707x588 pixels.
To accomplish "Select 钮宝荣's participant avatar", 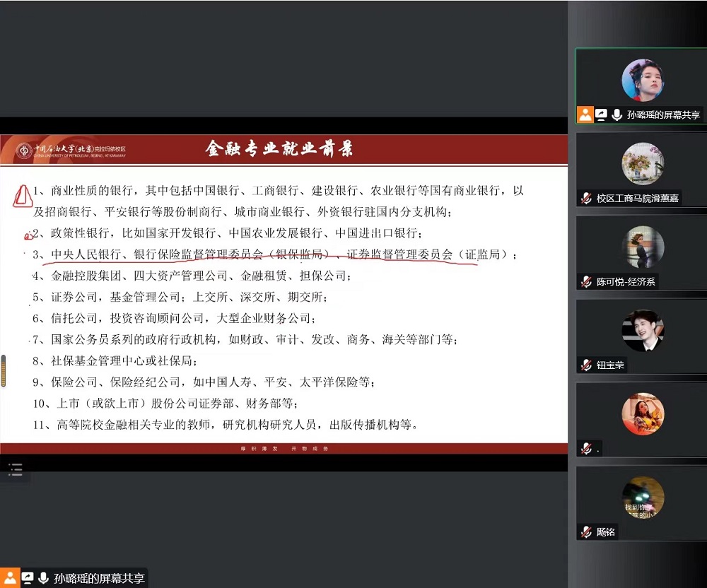I will pyautogui.click(x=643, y=330).
